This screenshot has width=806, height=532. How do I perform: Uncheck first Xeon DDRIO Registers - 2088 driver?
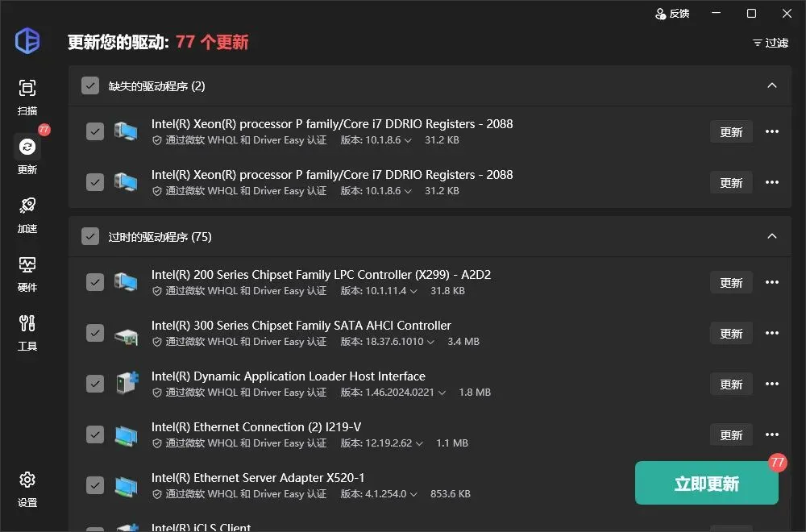click(95, 131)
